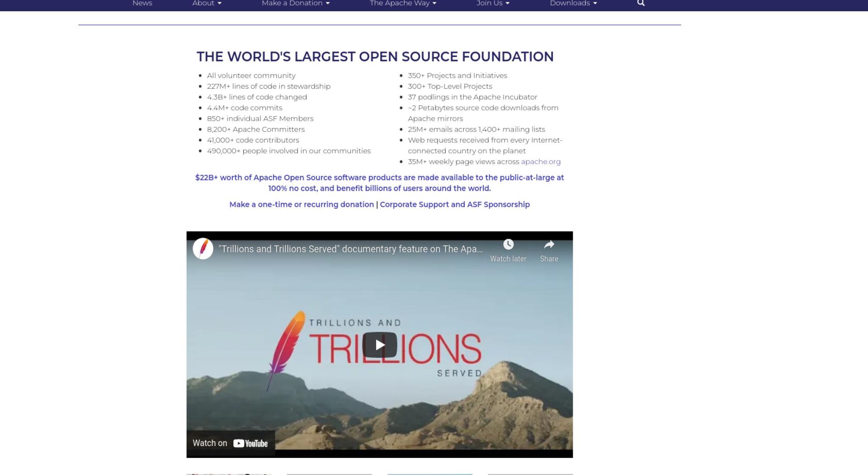Play the Trillions and Trillions Served video
The image size is (868, 475).
380,345
